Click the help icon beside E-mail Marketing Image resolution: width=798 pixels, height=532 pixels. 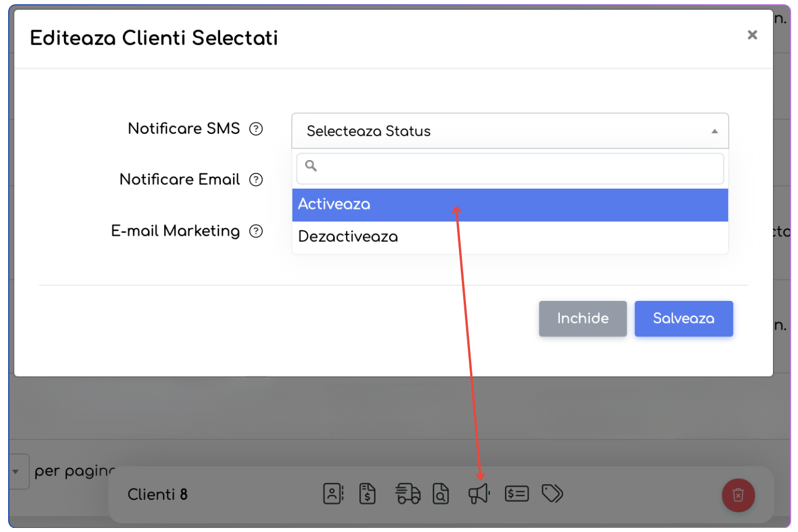click(x=256, y=231)
